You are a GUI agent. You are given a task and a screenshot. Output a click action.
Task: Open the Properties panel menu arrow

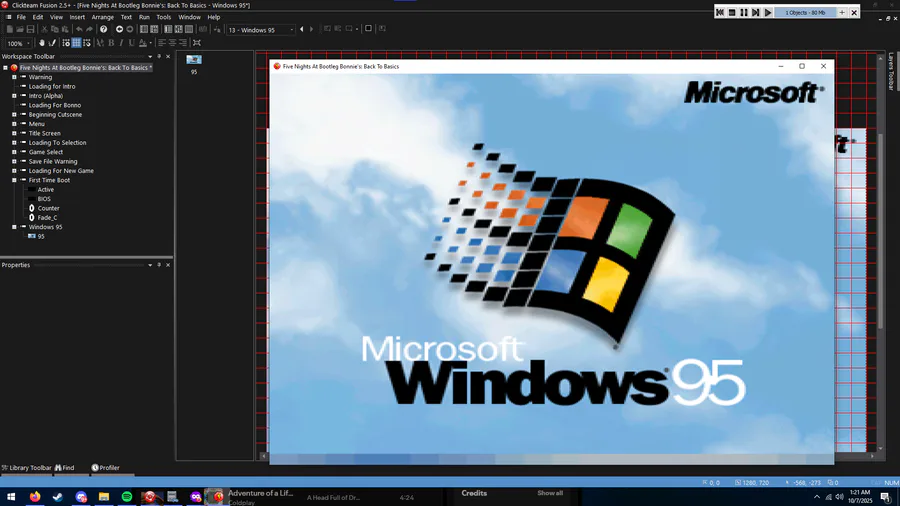coord(150,265)
